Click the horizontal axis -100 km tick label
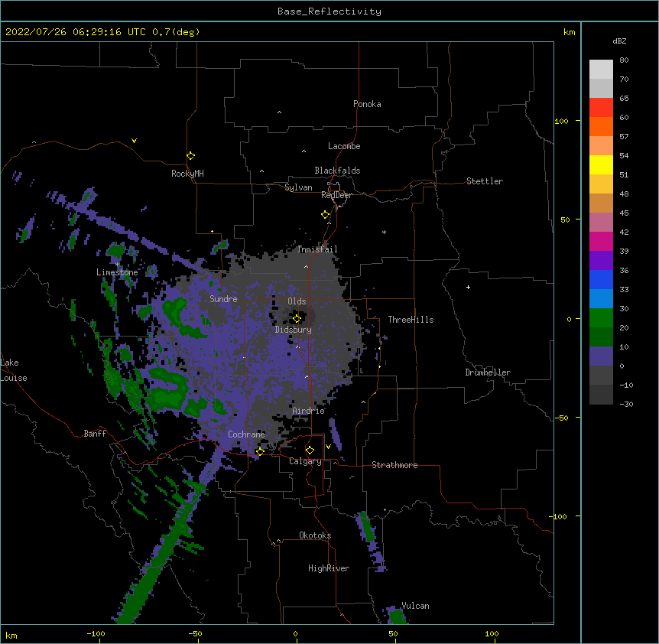 tap(96, 633)
